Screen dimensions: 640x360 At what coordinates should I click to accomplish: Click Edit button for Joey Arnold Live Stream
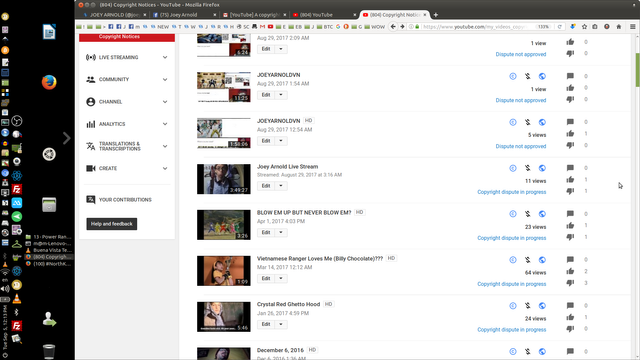coord(266,186)
